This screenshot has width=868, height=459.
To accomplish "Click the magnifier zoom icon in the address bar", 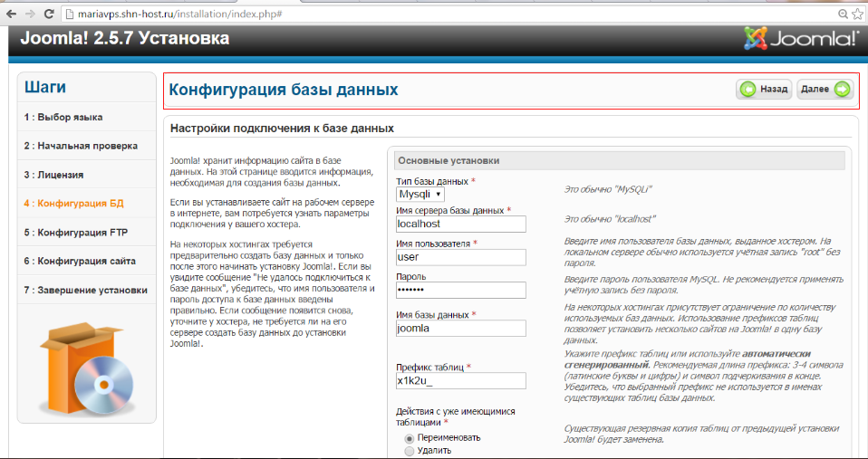I will point(842,14).
